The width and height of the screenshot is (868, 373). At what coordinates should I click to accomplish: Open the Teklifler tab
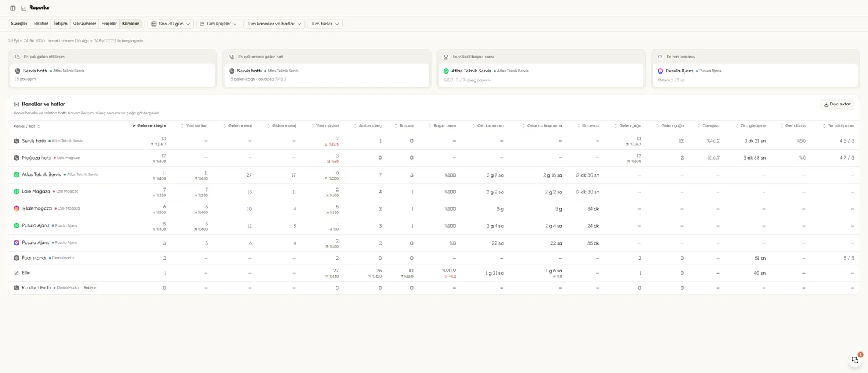click(x=40, y=24)
